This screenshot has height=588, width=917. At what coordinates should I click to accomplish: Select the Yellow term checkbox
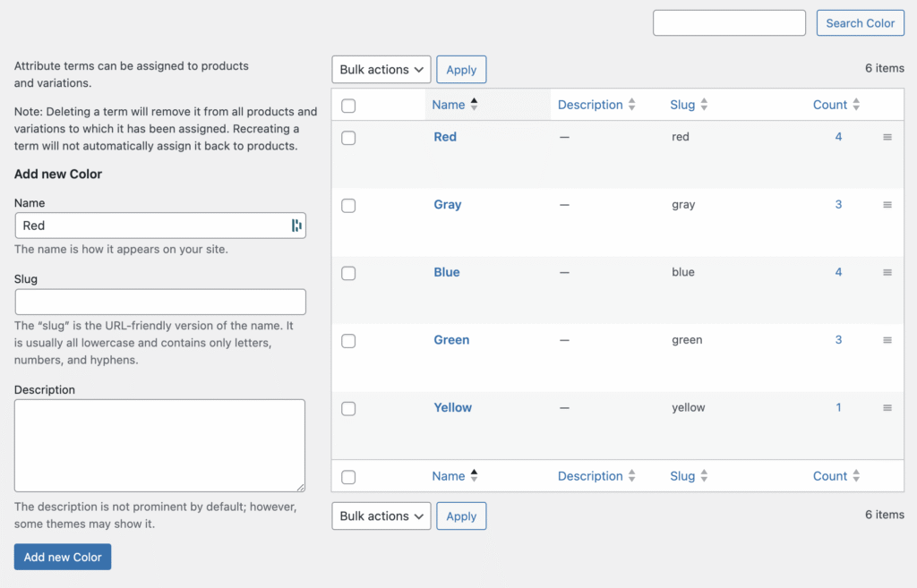pyautogui.click(x=348, y=408)
